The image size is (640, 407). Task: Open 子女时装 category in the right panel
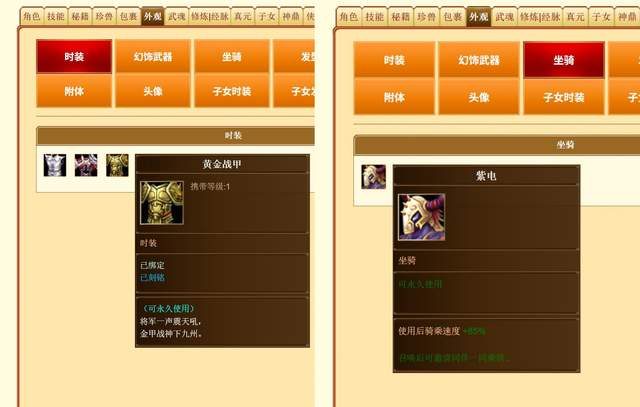point(564,97)
